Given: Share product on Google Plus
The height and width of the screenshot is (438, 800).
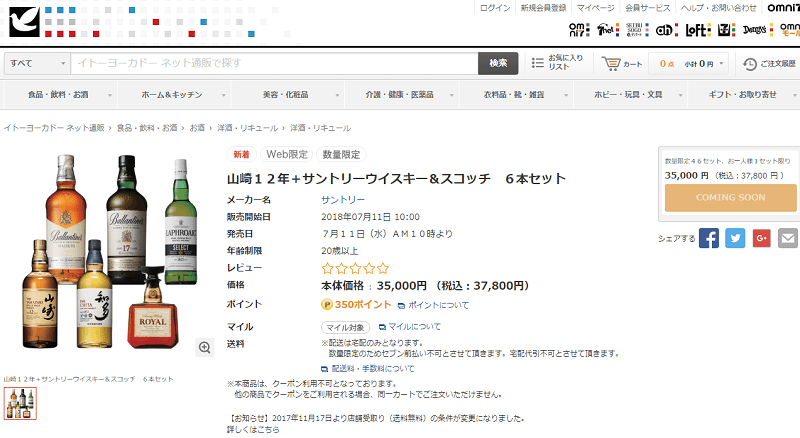Looking at the screenshot, I should click(761, 238).
